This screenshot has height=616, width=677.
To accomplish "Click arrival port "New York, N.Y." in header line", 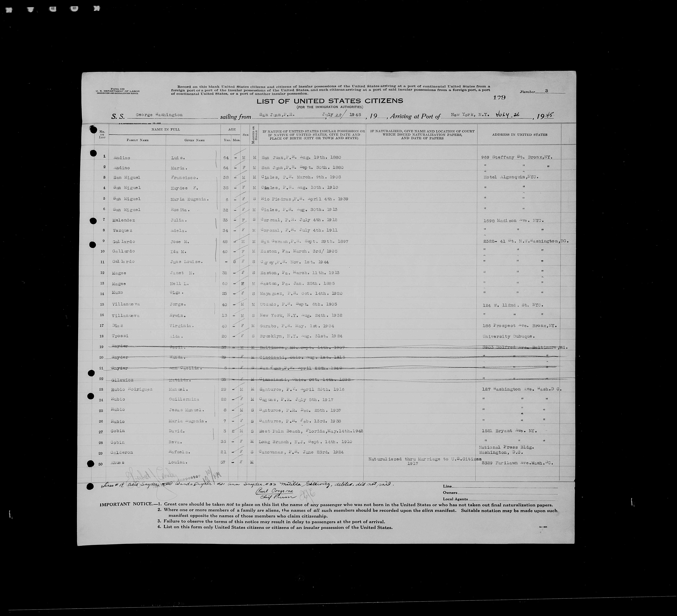I will [x=470, y=115].
